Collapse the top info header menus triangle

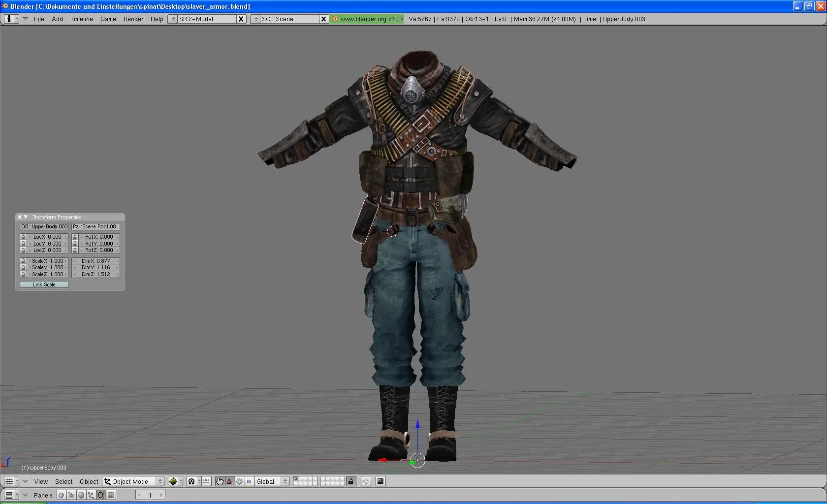tap(25, 19)
